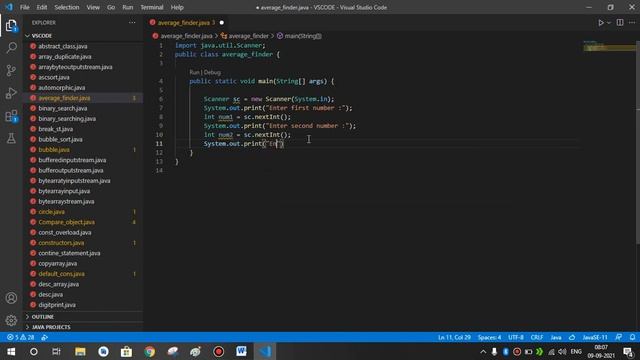
Task: Open the taskbar clock and date
Action: tap(601, 351)
